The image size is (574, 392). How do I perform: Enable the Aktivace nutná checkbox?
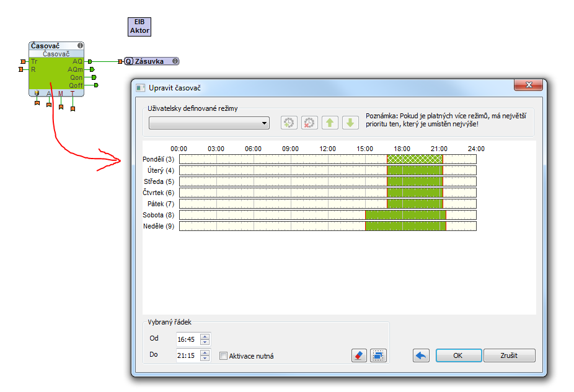point(224,356)
